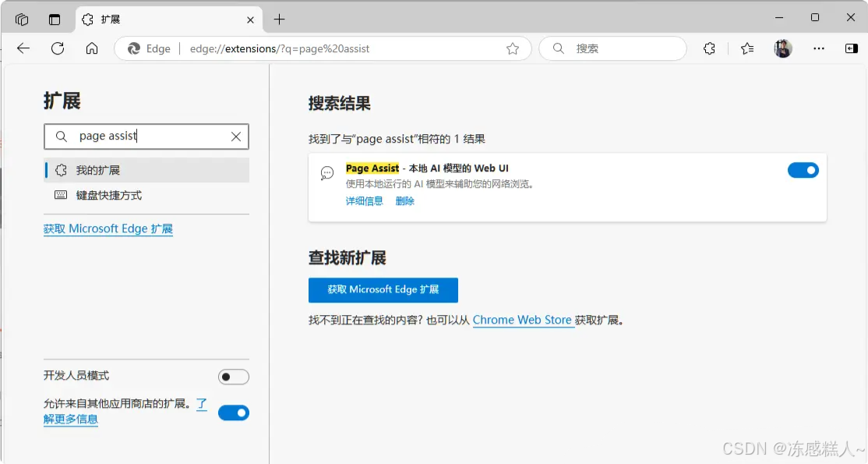The image size is (868, 464).
Task: Toggle the Page Assist extension off
Action: click(803, 170)
